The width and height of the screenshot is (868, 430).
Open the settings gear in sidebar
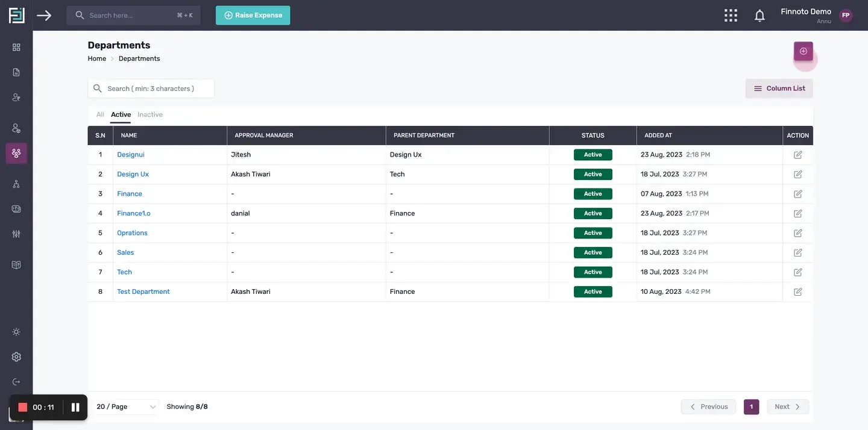coord(16,357)
